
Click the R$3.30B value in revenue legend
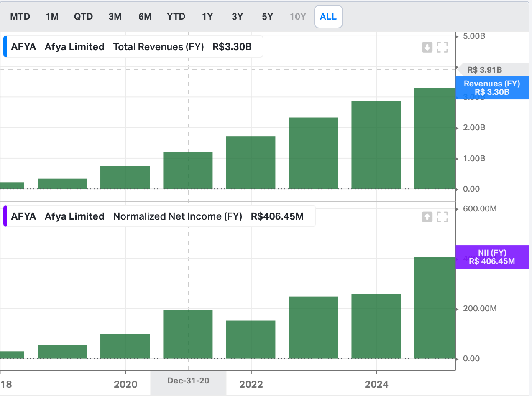click(x=232, y=47)
